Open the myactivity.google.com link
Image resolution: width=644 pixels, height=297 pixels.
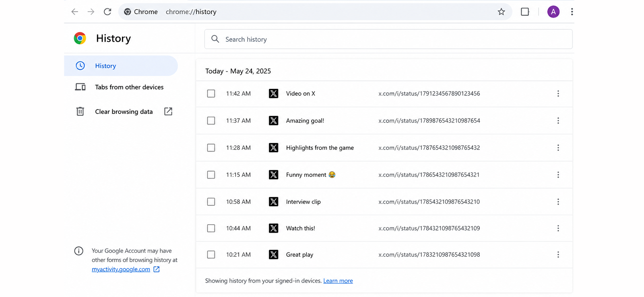[x=121, y=269]
